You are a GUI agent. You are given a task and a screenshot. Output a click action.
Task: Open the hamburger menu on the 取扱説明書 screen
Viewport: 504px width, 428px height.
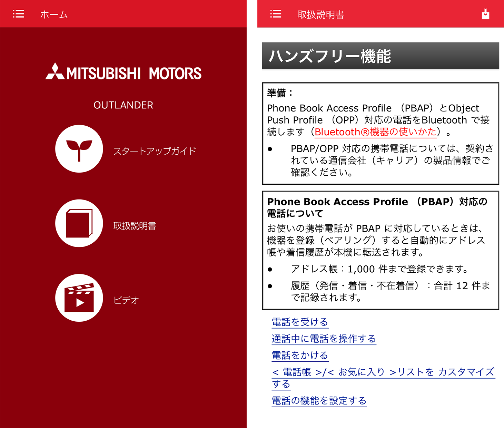coord(276,14)
